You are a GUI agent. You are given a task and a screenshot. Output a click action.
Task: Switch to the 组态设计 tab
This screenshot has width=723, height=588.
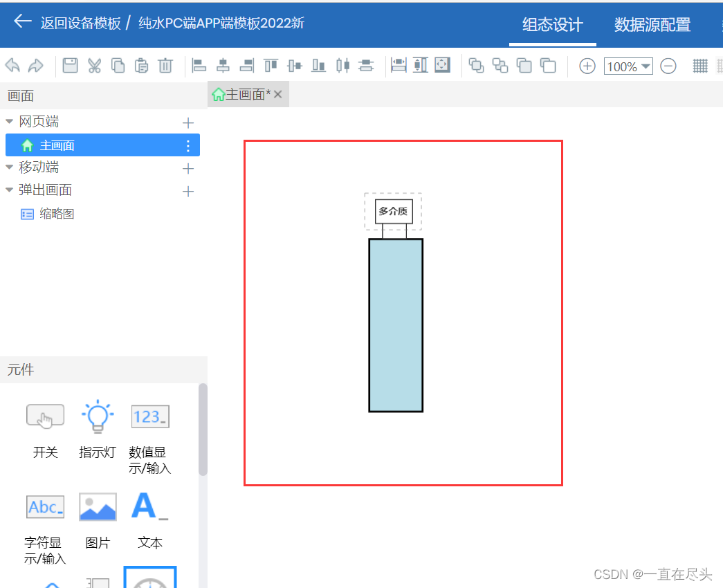click(552, 24)
